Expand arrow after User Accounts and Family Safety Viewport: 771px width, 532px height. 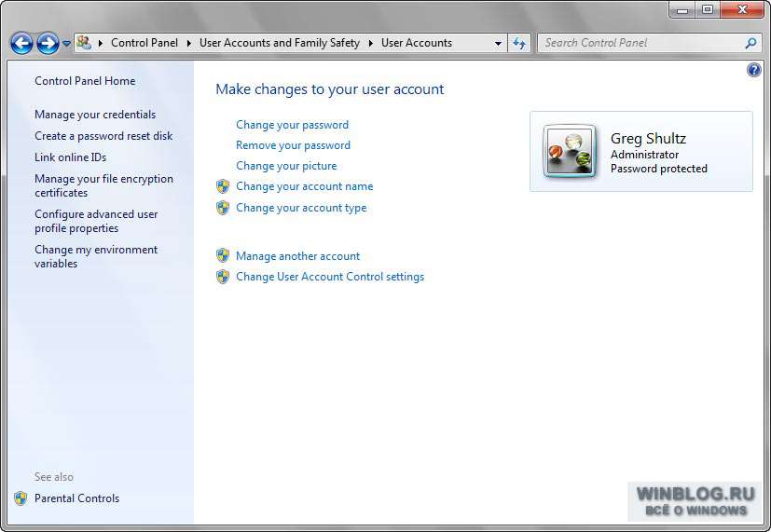371,43
